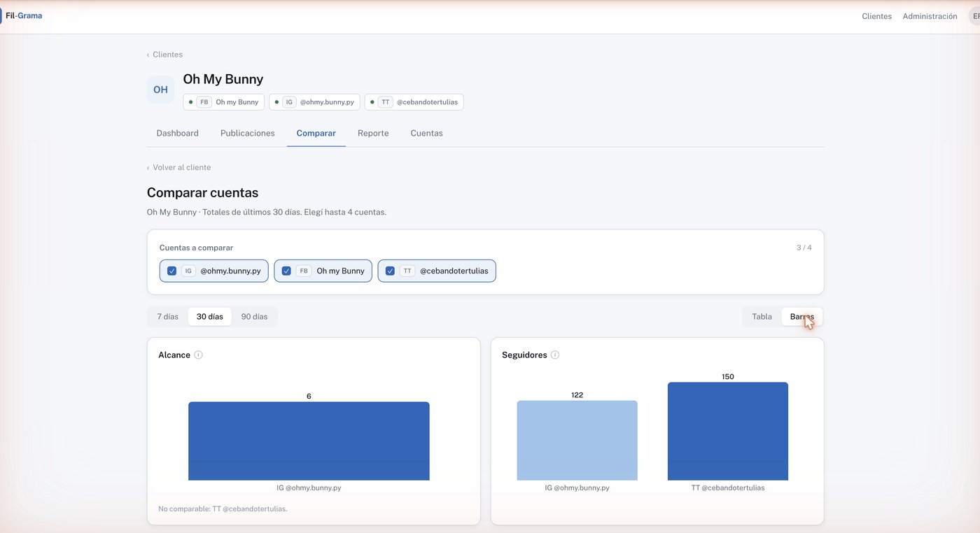
Task: Click the value 6 above Alcance bar
Action: 309,396
